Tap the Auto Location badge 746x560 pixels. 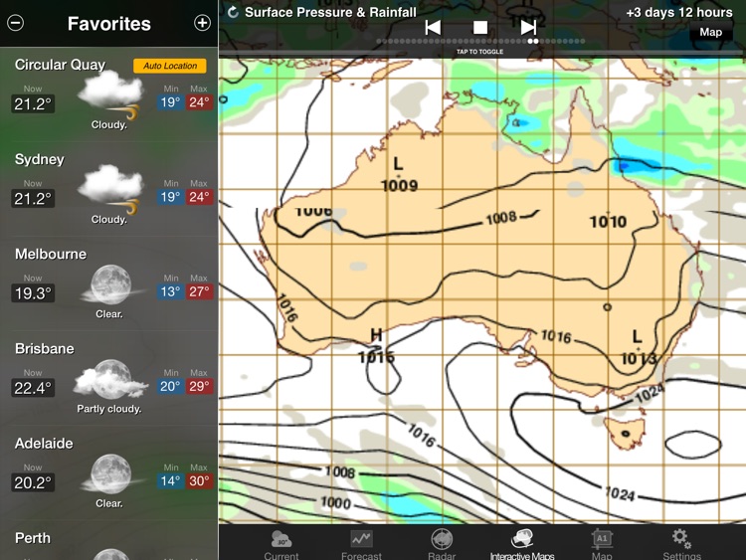pos(170,66)
